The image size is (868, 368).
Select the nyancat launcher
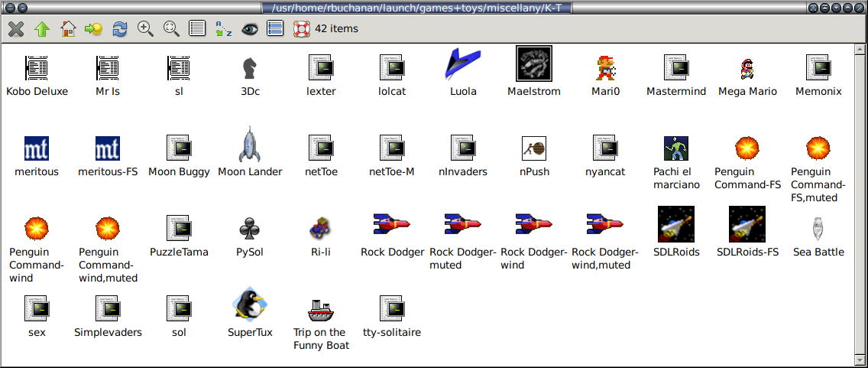604,148
